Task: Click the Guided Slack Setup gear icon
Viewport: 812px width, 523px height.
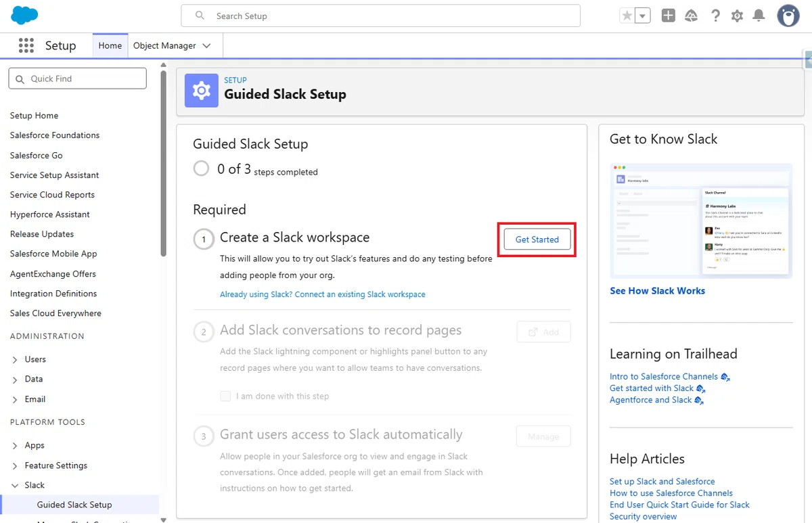Action: click(202, 91)
